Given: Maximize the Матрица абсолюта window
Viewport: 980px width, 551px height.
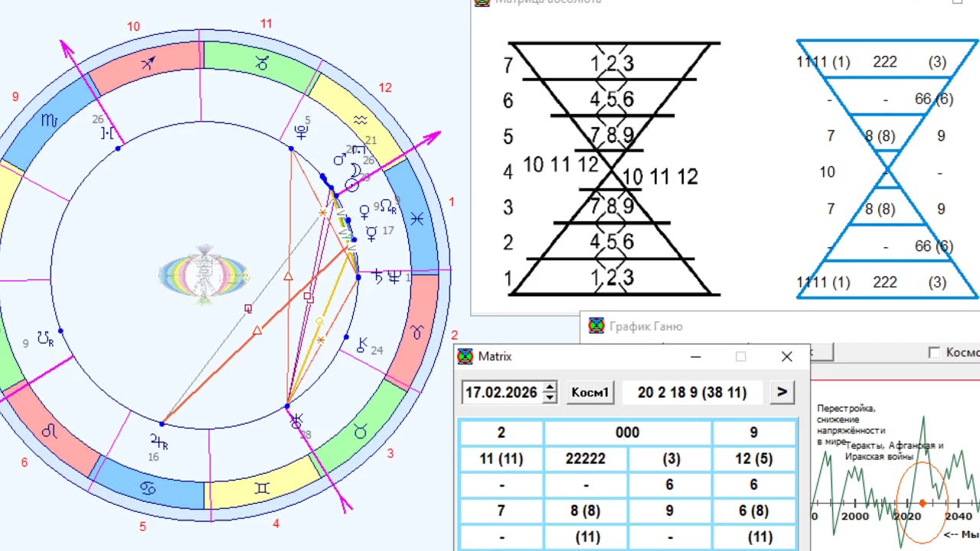Looking at the screenshot, I should pyautogui.click(x=958, y=2).
